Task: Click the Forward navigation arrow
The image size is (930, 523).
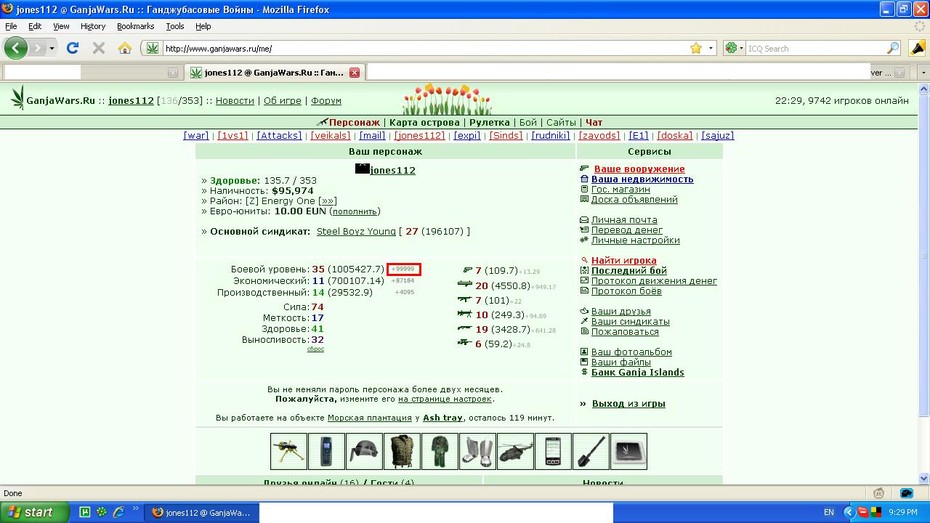Action: click(x=37, y=48)
